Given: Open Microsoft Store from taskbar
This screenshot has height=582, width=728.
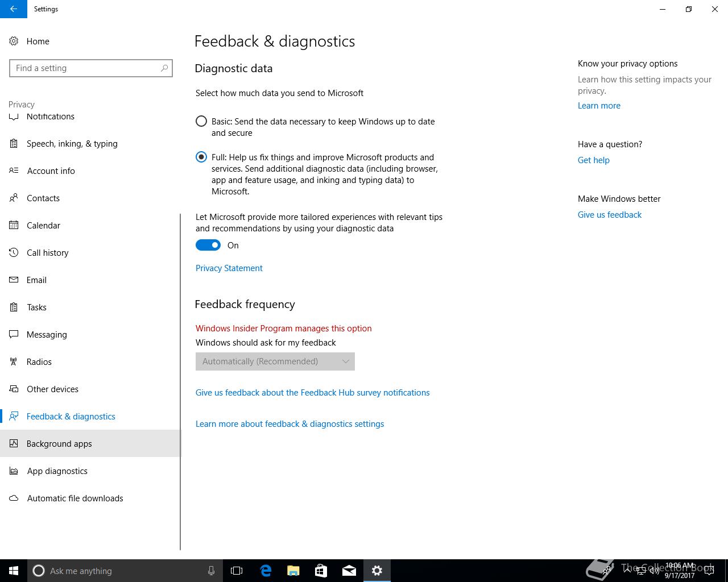Looking at the screenshot, I should click(321, 571).
